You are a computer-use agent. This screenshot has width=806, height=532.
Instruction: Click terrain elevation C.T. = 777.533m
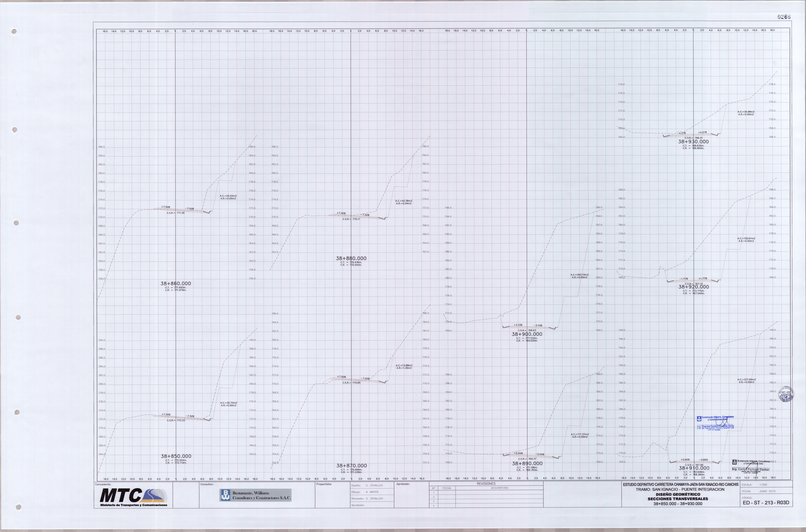(527, 338)
